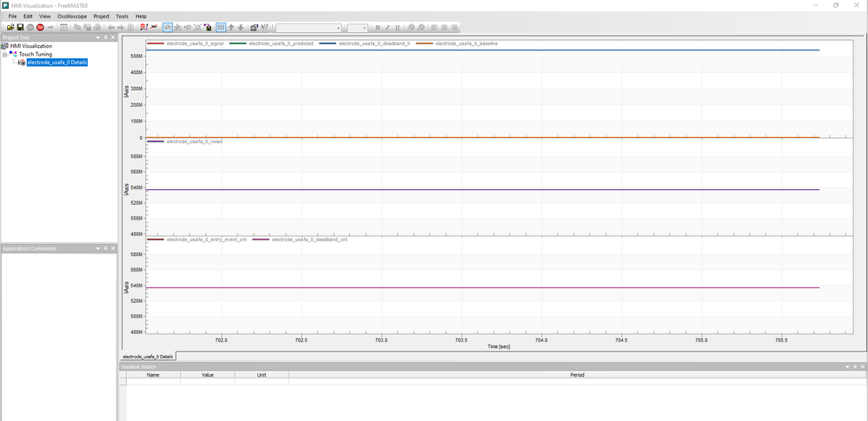Click the Align Left icon in formatting toolbar
This screenshot has width=868, height=421.
[434, 28]
